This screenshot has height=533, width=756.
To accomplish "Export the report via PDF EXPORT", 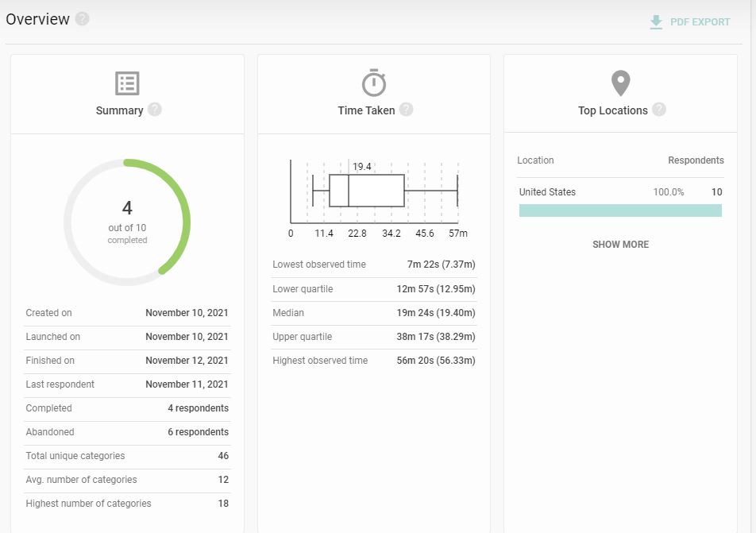I will point(700,22).
